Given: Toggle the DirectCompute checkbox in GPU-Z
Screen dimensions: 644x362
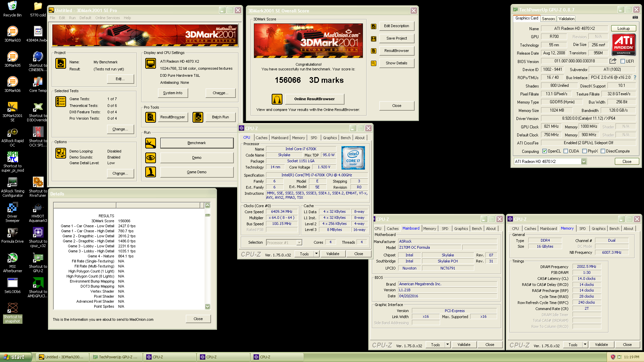Looking at the screenshot, I should pos(603,151).
